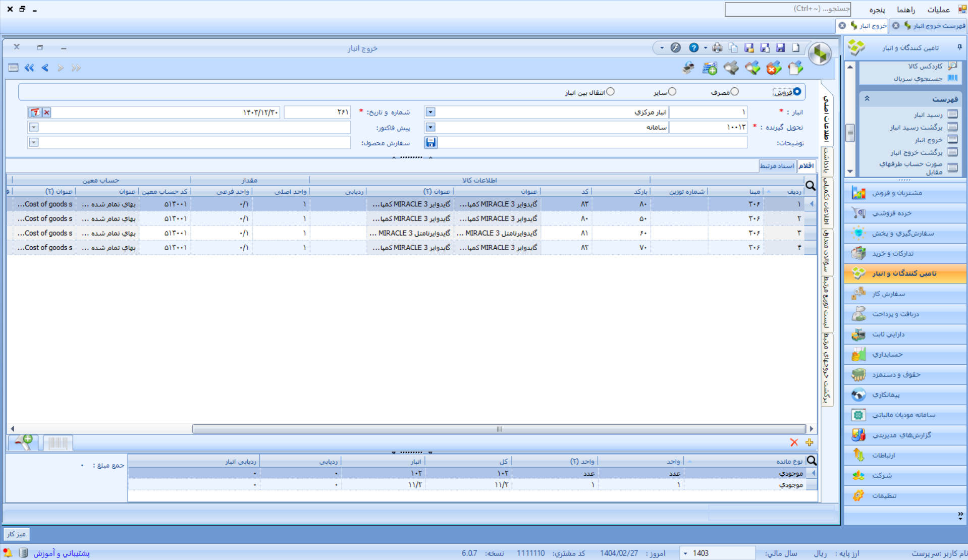
Task: Open the list view icon in navigation bar
Action: tap(14, 68)
